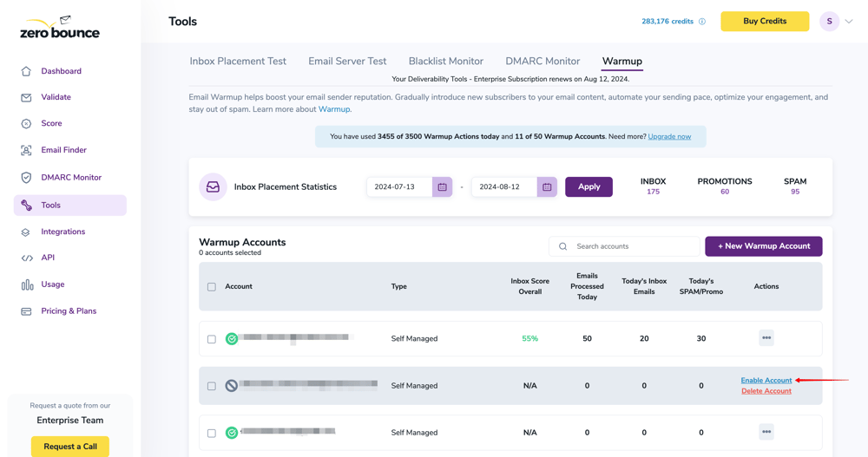
Task: Click the Score circle icon
Action: point(26,123)
